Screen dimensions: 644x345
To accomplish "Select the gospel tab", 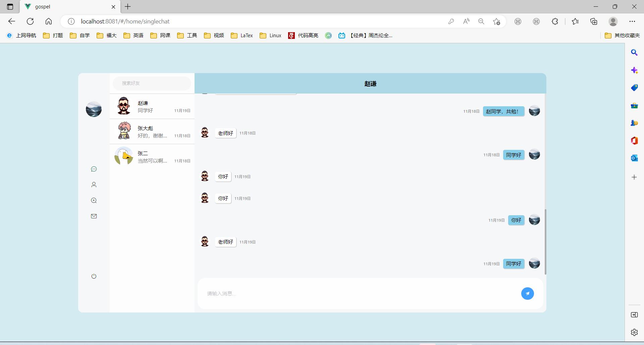I will tap(70, 7).
